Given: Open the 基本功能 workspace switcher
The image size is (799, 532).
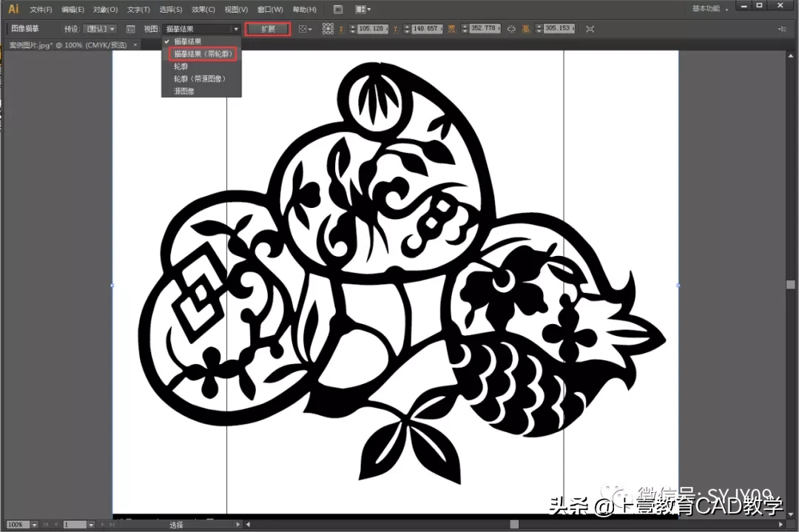Looking at the screenshot, I should [x=709, y=9].
